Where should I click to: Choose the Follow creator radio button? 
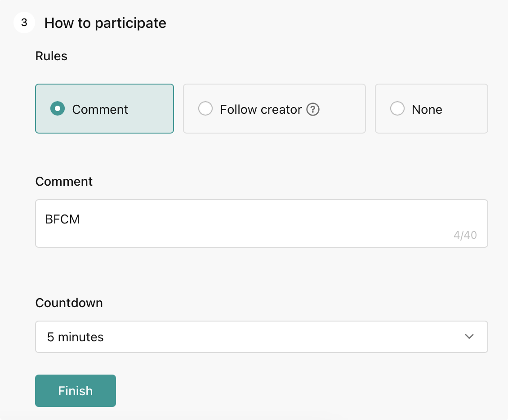click(x=205, y=109)
